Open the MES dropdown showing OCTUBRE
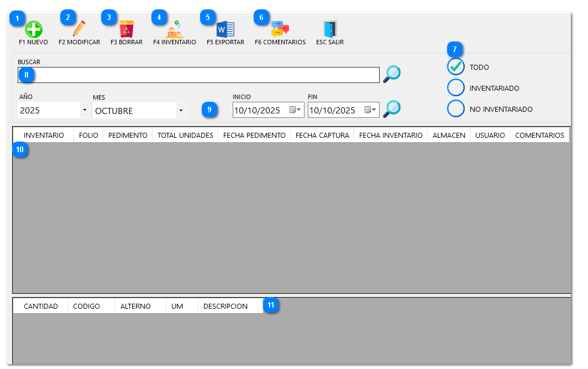 (181, 111)
